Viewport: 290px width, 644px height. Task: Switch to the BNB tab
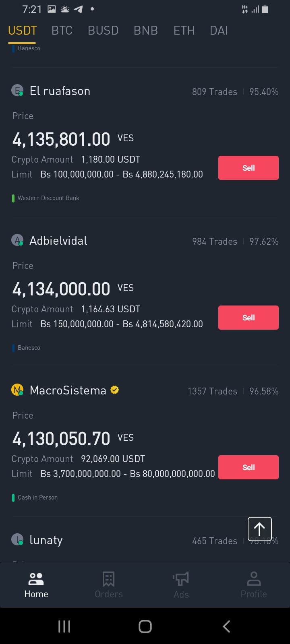tap(146, 31)
